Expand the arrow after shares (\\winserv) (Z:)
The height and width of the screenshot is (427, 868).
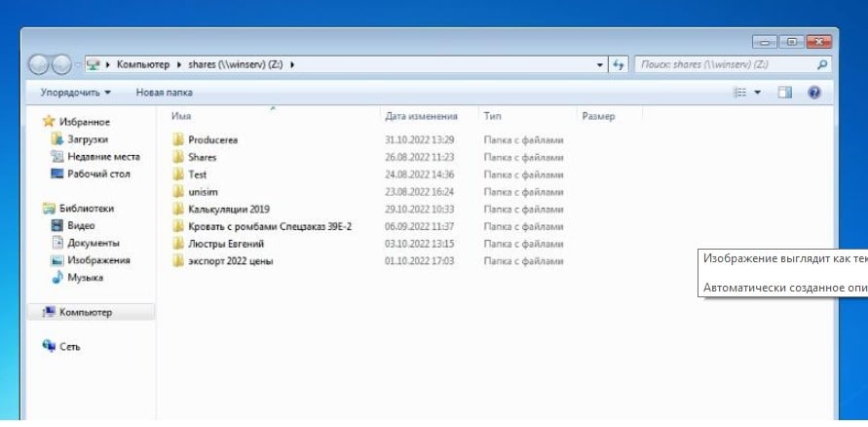tap(292, 64)
